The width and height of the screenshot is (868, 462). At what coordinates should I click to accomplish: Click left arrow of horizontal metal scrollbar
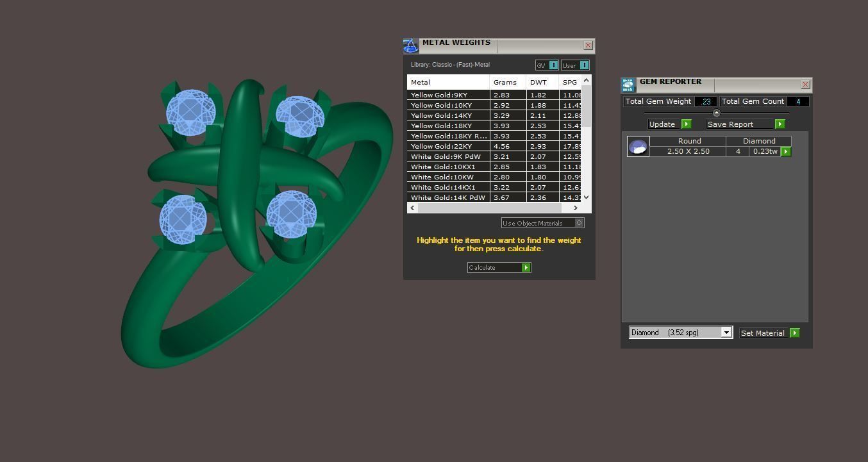tap(412, 208)
